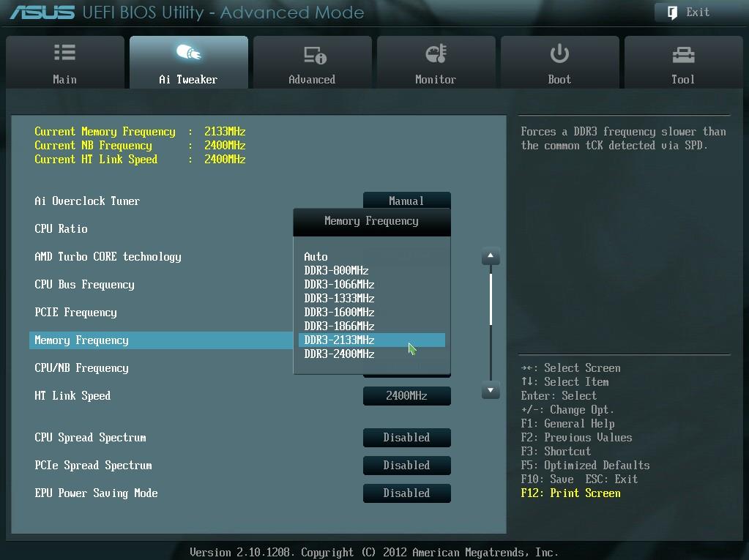Select Auto in Memory Frequency list
Screen dimensions: 749x560
(x=372, y=257)
